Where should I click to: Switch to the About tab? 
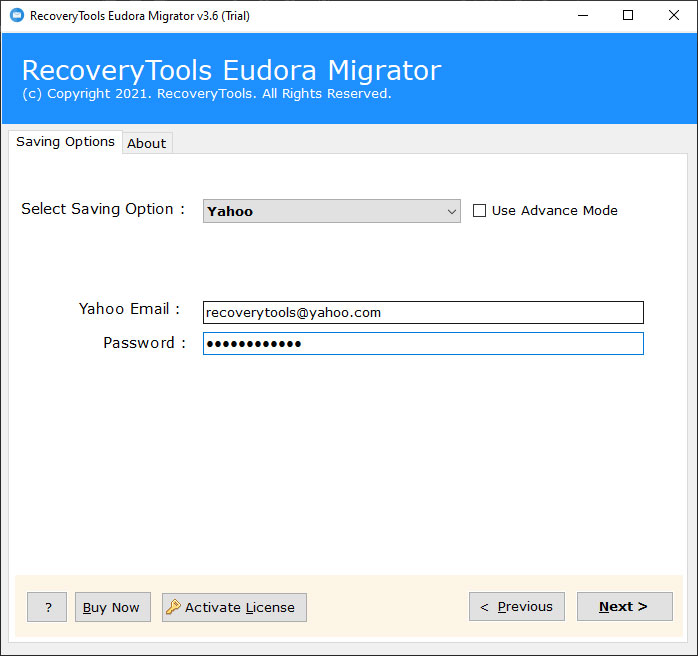(x=146, y=143)
